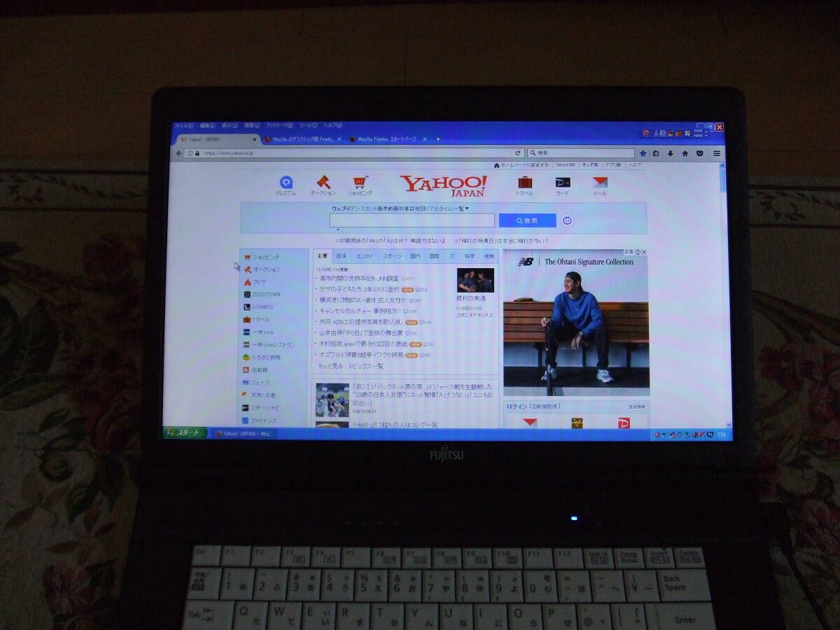The image size is (840, 630).
Task: Select the スポーツ news tab
Action: pyautogui.click(x=392, y=256)
